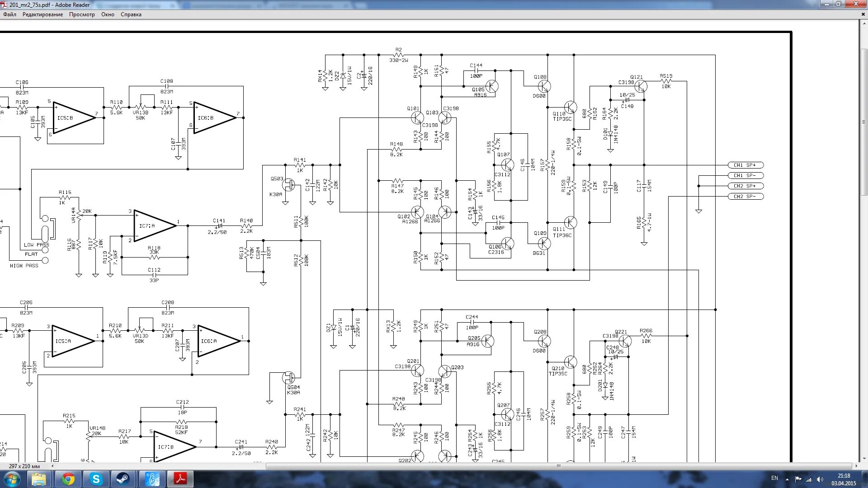Click the C141 capacitor label
Screen dimensions: 868x488
[219, 221]
